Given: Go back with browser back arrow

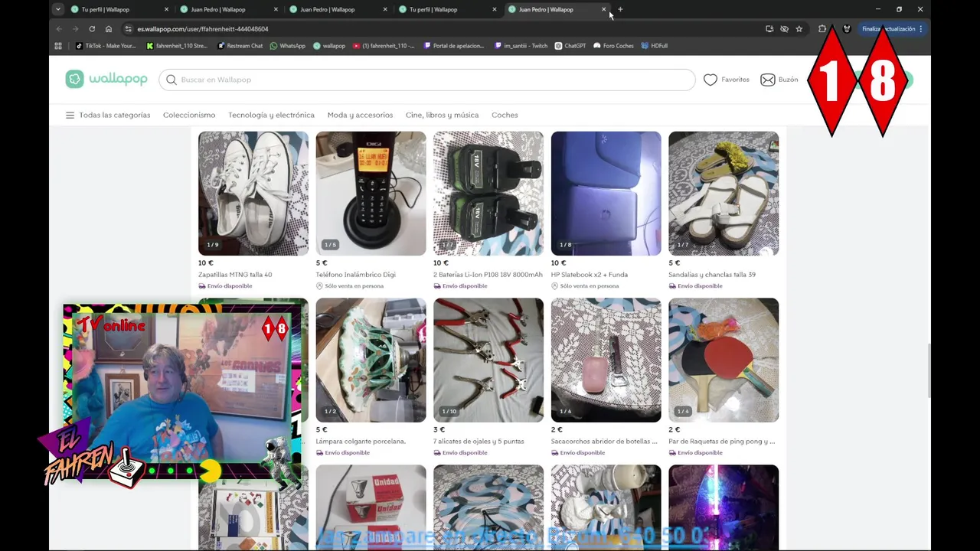Looking at the screenshot, I should (x=59, y=29).
